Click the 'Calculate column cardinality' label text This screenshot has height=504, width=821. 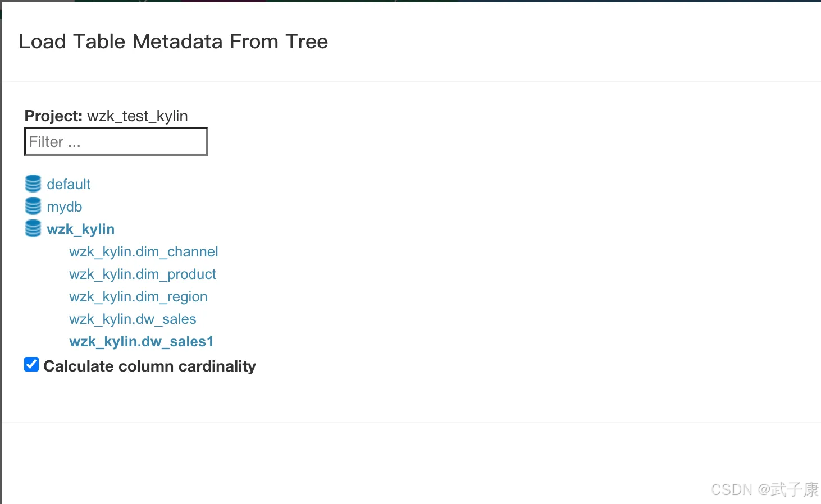(149, 366)
